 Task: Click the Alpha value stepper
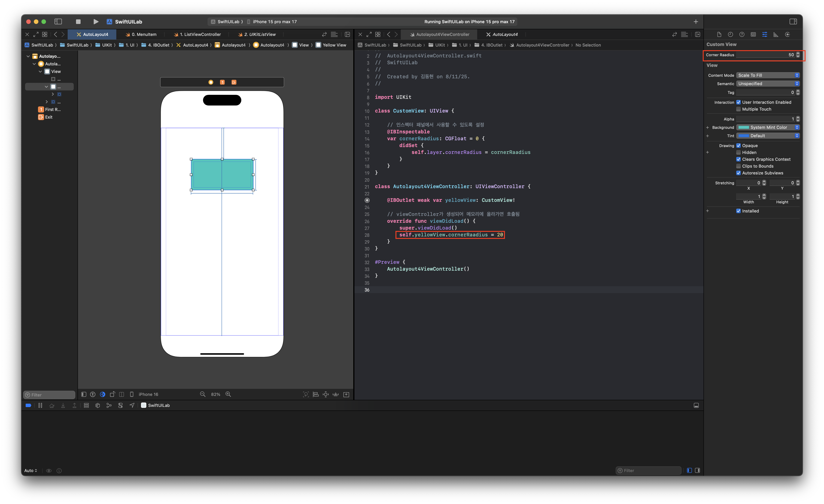point(798,119)
